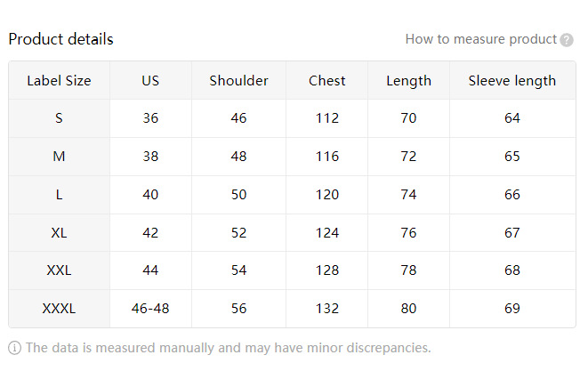Click the Sleeve length column header

(x=511, y=81)
